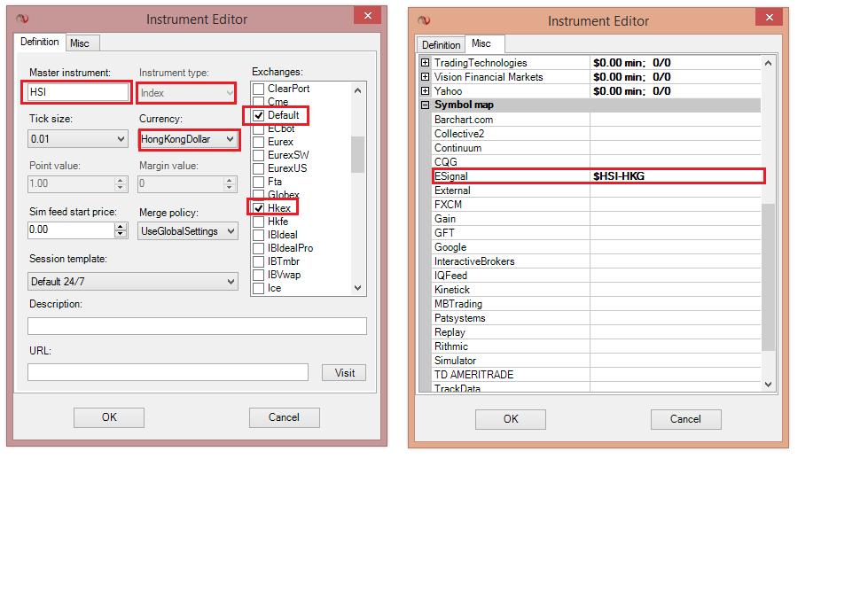Select the InteractiveBrokers symbol map row
The height and width of the screenshot is (607, 868).
click(x=596, y=261)
